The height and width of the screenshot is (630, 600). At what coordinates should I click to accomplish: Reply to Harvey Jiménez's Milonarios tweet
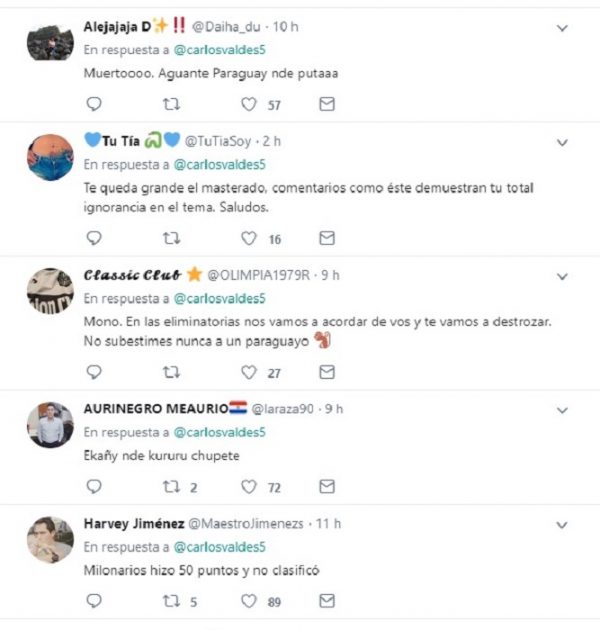[94, 601]
